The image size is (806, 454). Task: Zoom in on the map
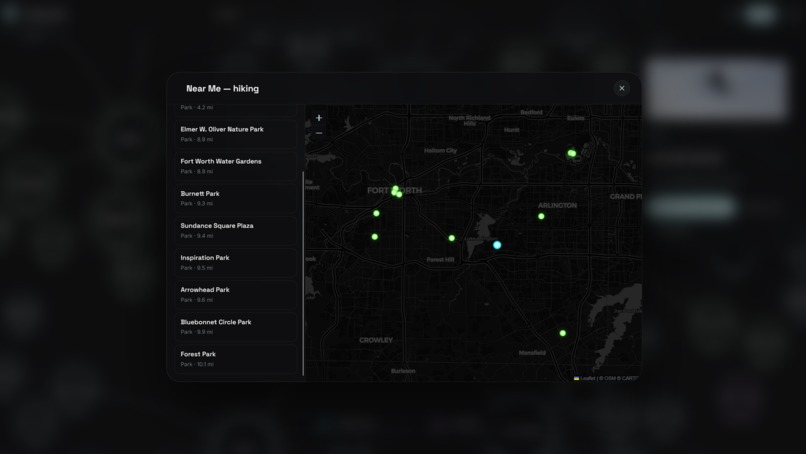(x=319, y=118)
